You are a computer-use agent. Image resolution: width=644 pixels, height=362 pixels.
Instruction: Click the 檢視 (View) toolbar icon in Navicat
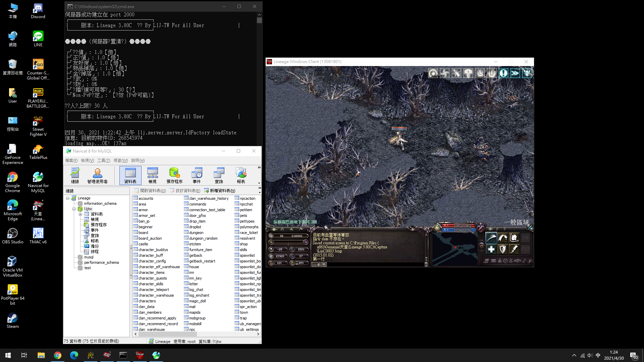[152, 175]
